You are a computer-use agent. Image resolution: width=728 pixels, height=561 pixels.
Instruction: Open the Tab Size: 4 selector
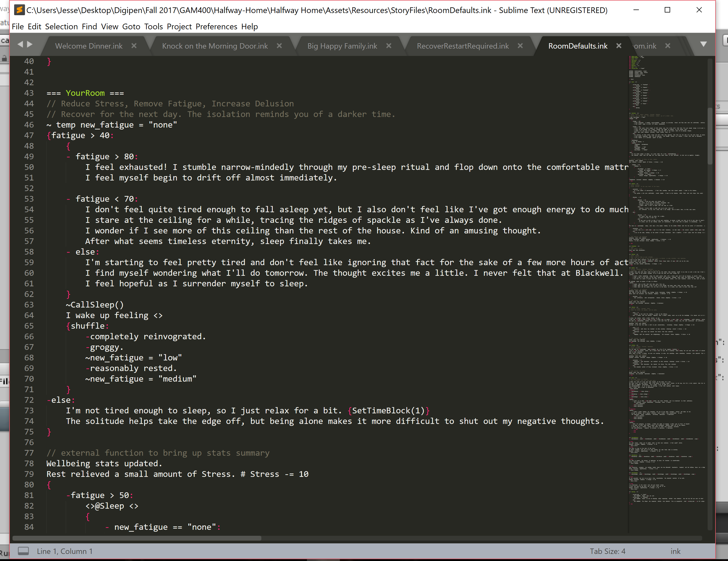pos(607,551)
